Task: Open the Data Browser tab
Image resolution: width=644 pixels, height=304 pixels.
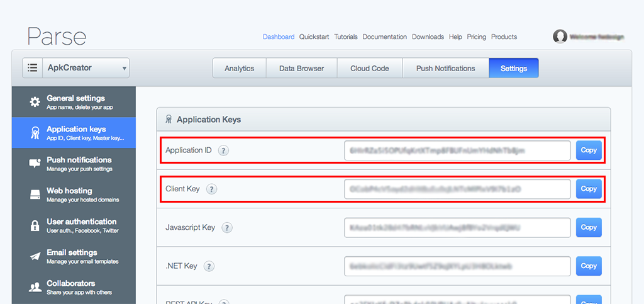Action: (302, 69)
